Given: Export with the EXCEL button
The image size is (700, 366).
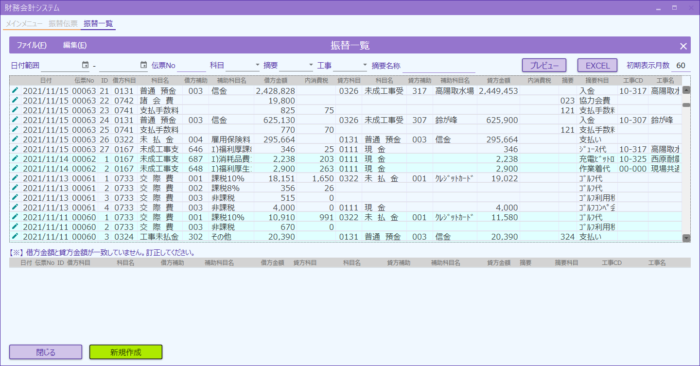Looking at the screenshot, I should point(597,66).
